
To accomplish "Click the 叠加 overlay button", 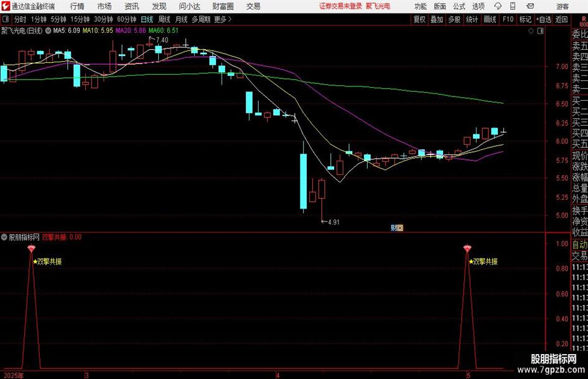I will pos(437,19).
